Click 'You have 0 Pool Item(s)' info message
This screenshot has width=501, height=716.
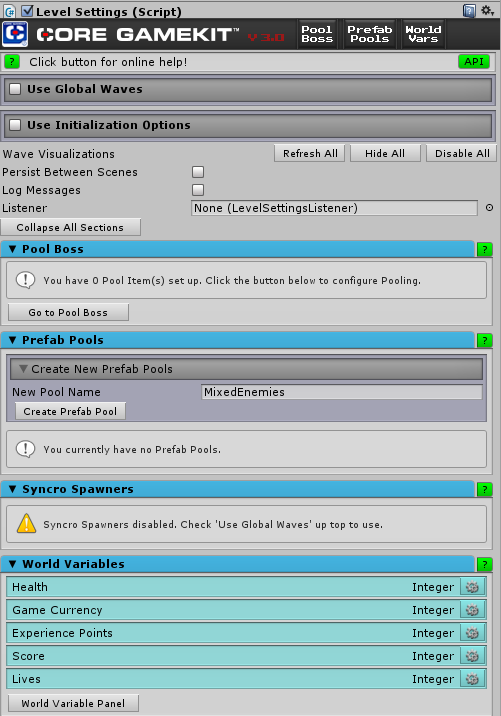coord(232,280)
